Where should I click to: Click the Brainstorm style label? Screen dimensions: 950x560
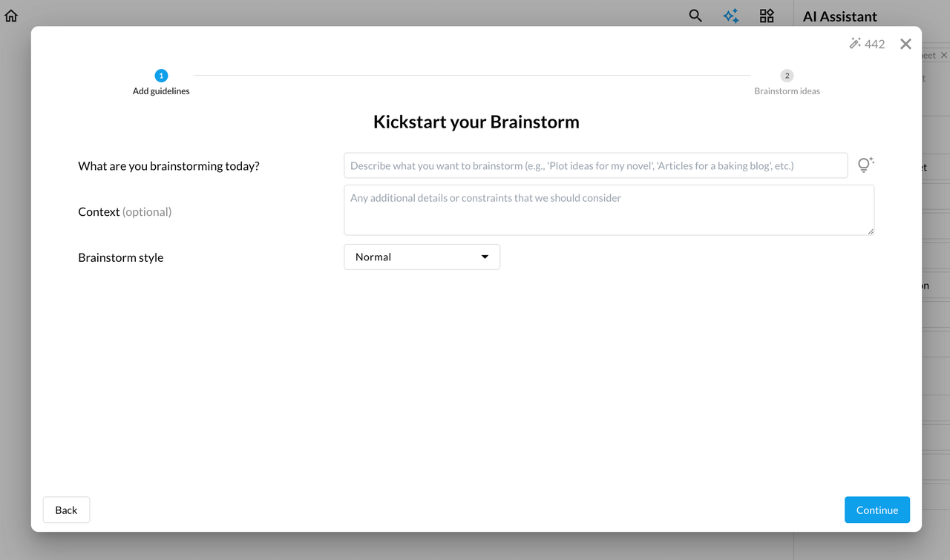tap(120, 257)
